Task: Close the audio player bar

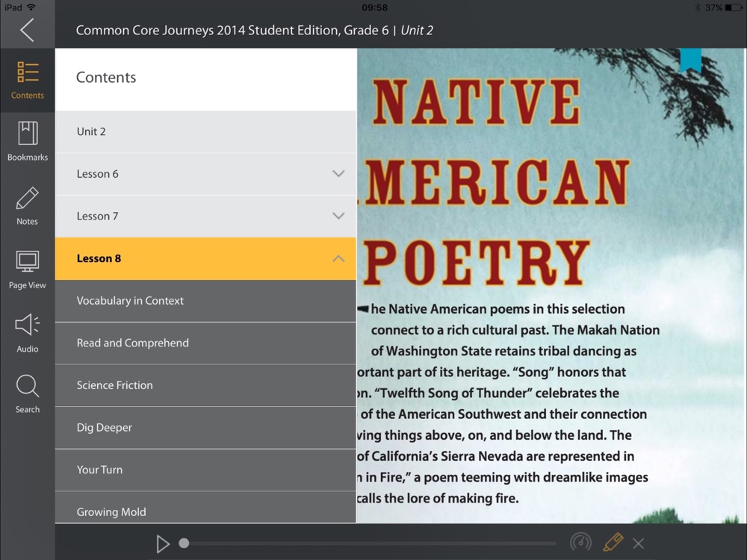Action: (639, 544)
